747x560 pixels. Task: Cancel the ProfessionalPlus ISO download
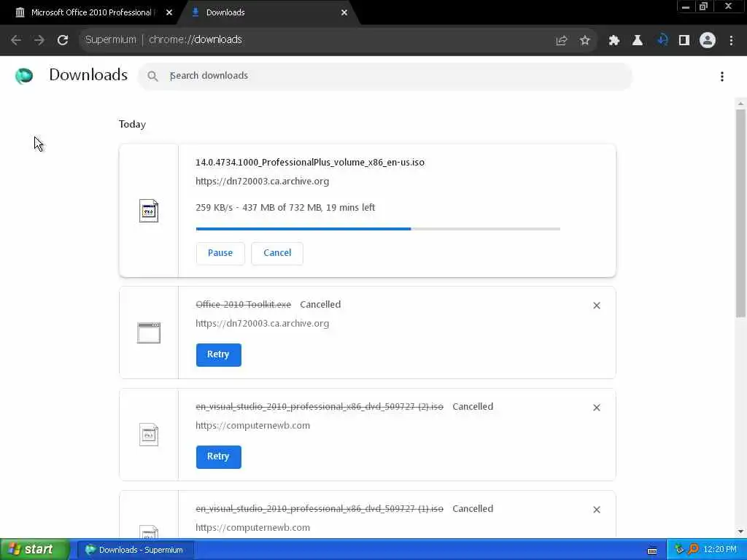point(277,253)
